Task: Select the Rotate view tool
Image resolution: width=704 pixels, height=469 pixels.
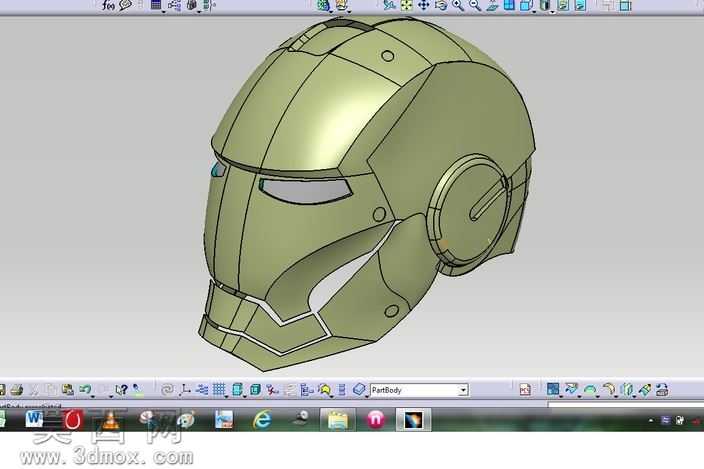Action: click(x=440, y=5)
